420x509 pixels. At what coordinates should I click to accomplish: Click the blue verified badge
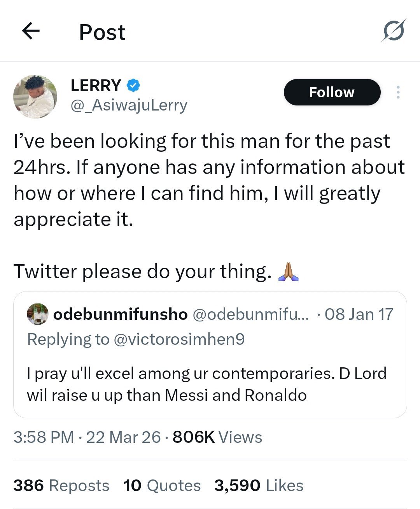point(133,85)
